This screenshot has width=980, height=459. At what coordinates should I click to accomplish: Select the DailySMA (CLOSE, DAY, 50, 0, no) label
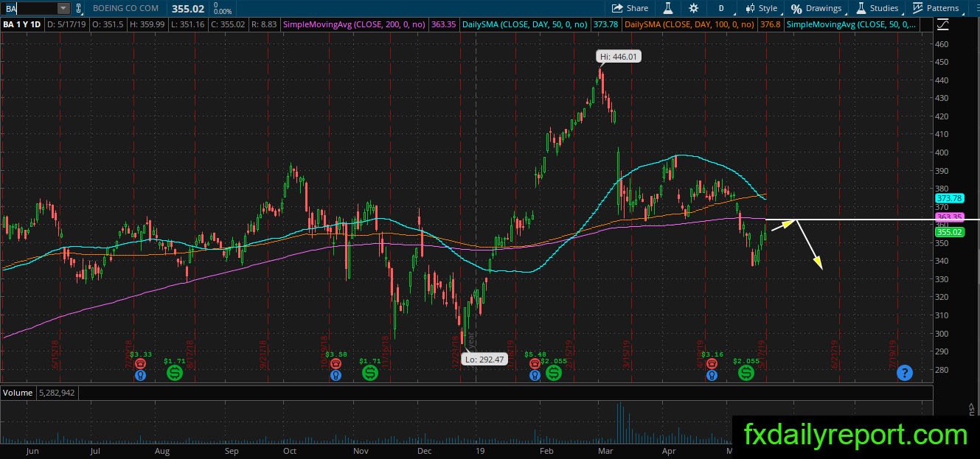tap(524, 24)
